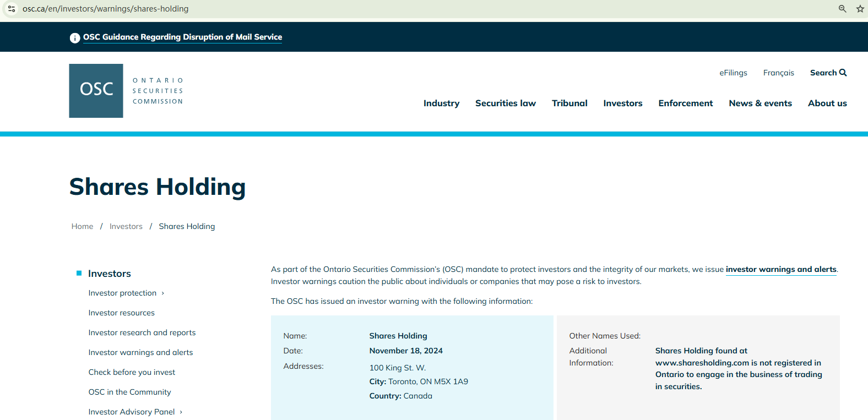The height and width of the screenshot is (420, 868).
Task: Open Investor research and reports
Action: coord(142,333)
